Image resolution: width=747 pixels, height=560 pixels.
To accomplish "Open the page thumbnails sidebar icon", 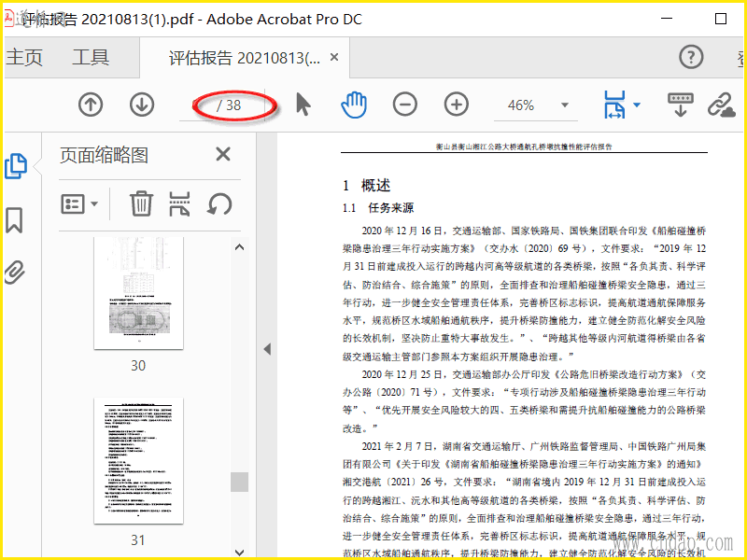I will [16, 166].
